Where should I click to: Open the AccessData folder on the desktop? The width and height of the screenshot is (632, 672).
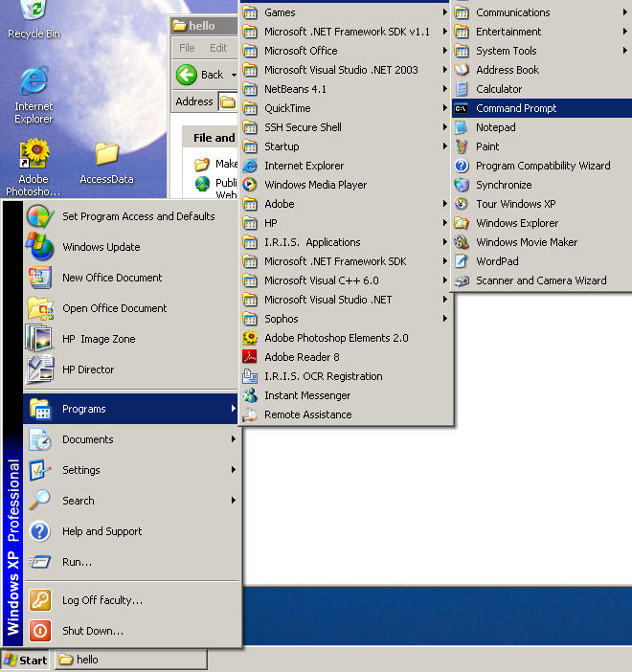[x=106, y=164]
